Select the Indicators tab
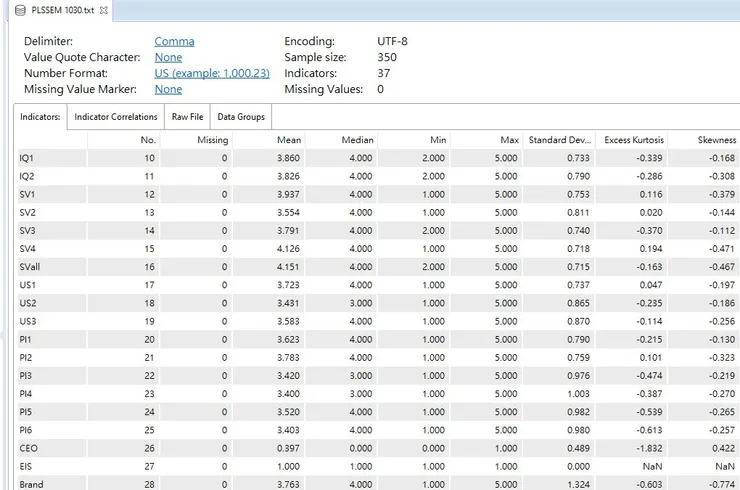Viewport: 740px width, 490px height. tap(41, 117)
